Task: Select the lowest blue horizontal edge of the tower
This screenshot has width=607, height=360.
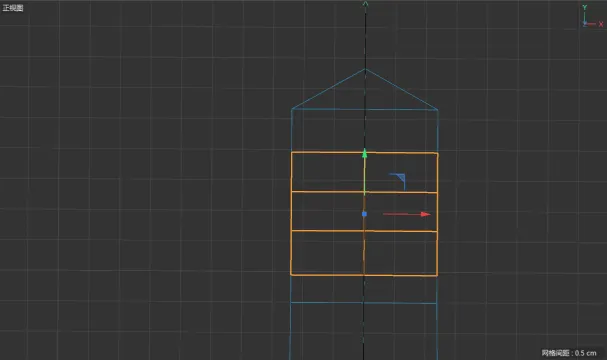Action: coord(364,303)
